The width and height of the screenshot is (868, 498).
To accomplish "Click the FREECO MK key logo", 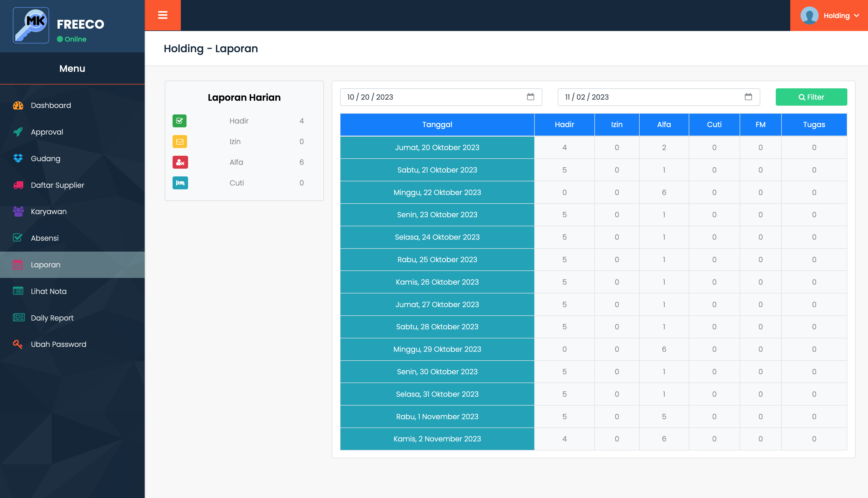I will [31, 25].
